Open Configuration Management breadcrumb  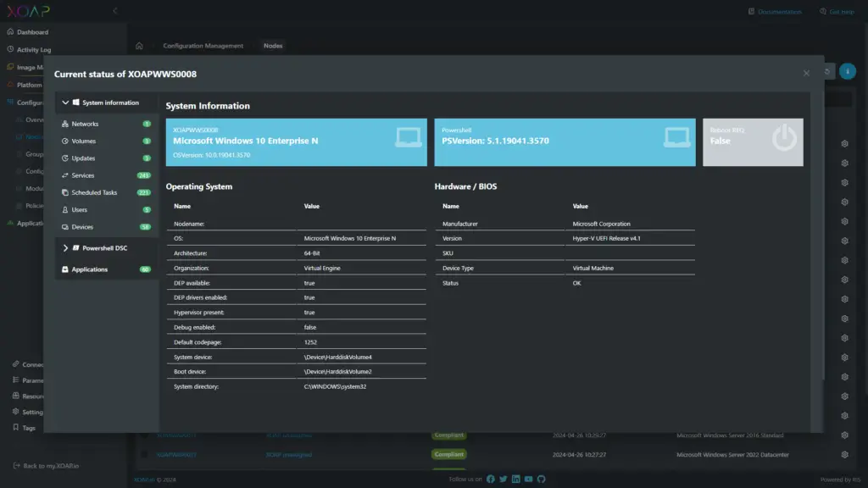(203, 46)
